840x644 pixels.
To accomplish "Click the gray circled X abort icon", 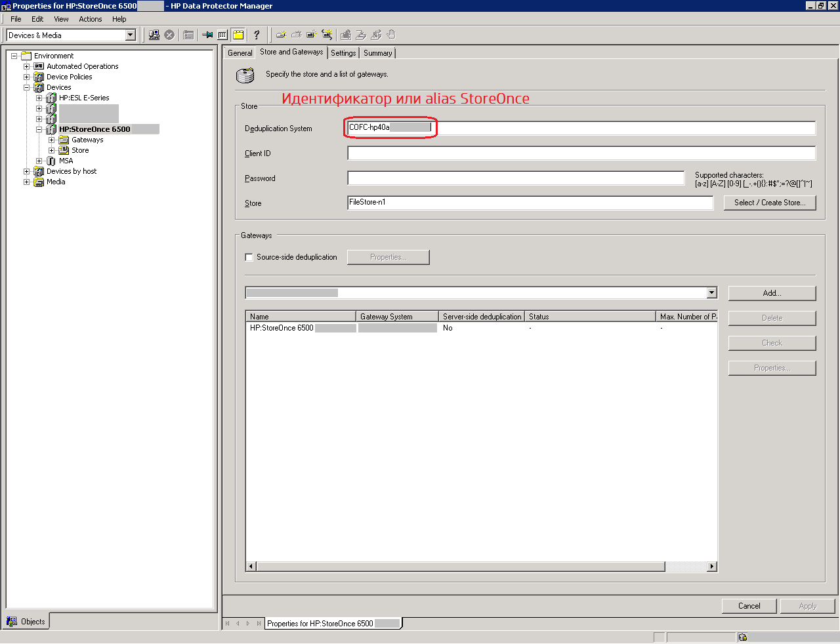I will pyautogui.click(x=169, y=35).
